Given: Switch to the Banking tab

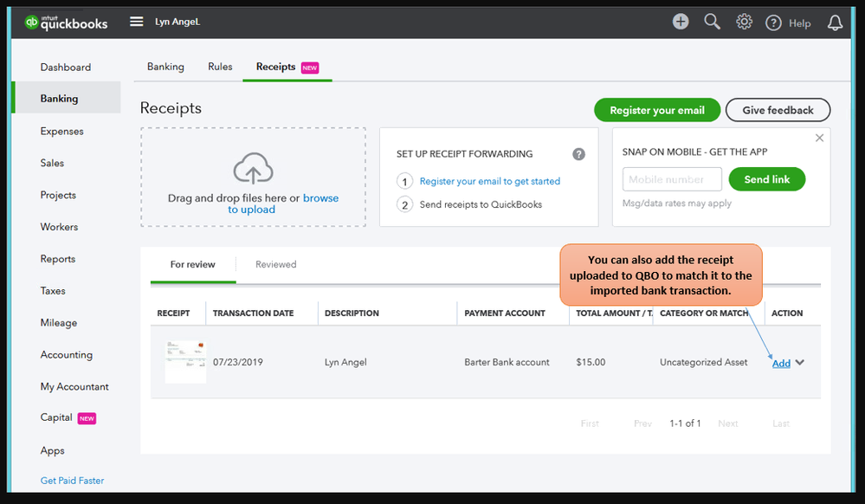Looking at the screenshot, I should pyautogui.click(x=165, y=67).
